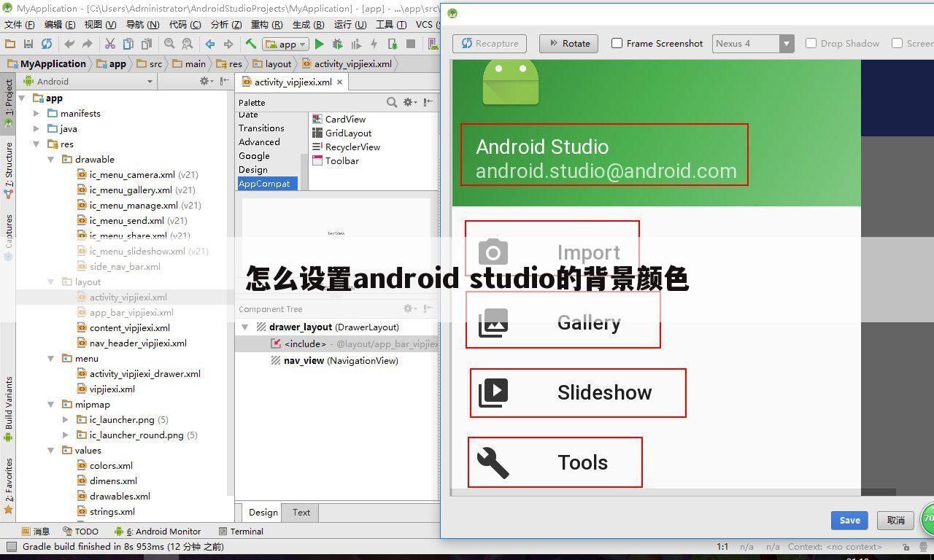Screen dimensions: 934x560
Task: Click the 取消 cancel button
Action: pyautogui.click(x=895, y=520)
